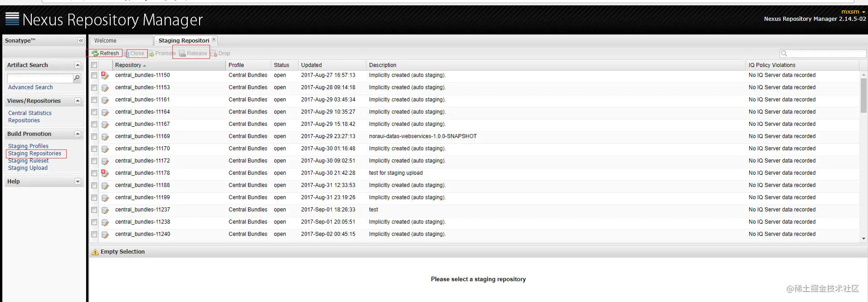868x302 pixels.
Task: Check the box for central_bundles-11150
Action: [94, 76]
